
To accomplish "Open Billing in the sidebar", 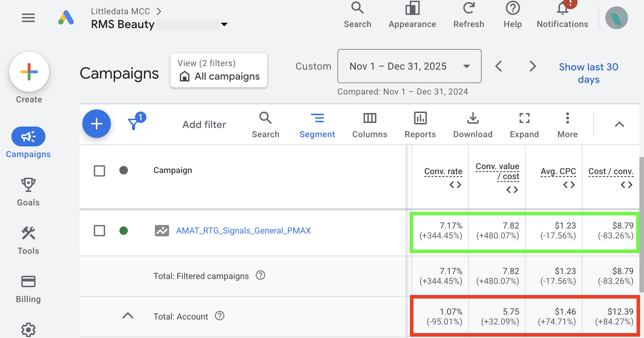I will pyautogui.click(x=28, y=289).
